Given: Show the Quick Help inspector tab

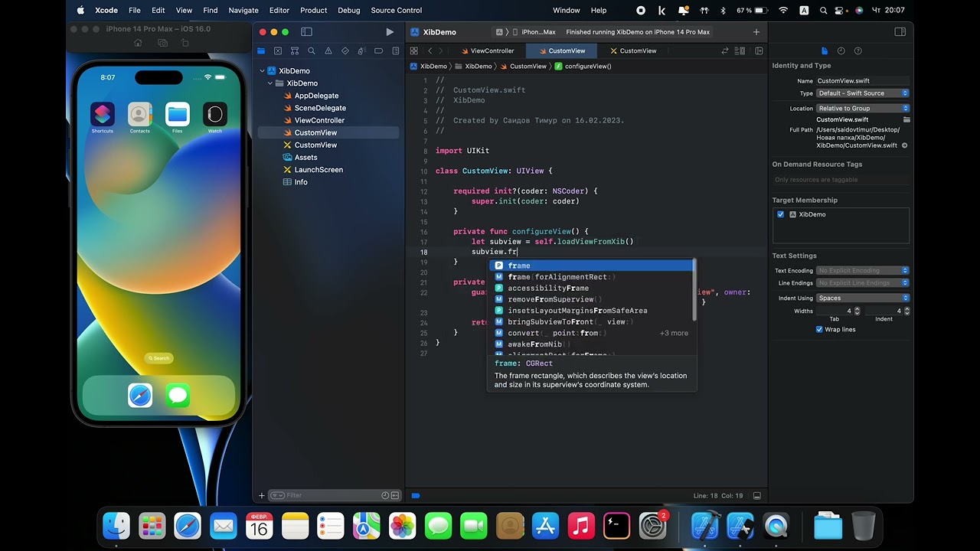Looking at the screenshot, I should 857,51.
